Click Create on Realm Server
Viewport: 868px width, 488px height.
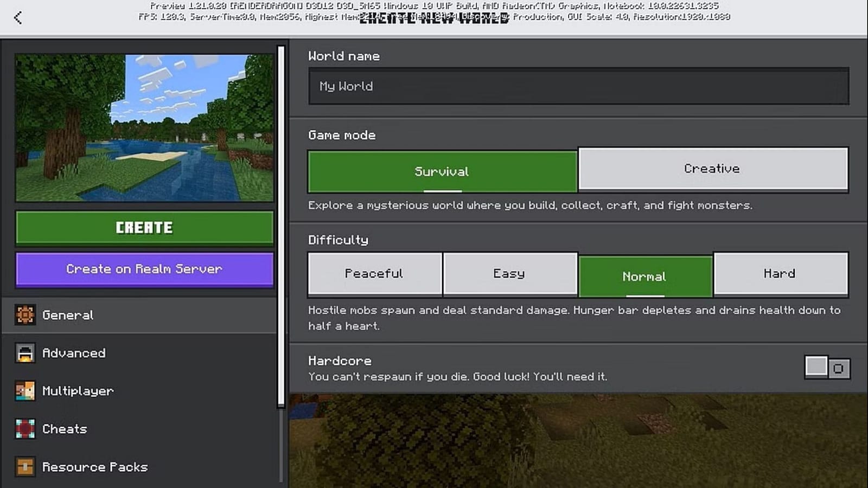tap(144, 269)
